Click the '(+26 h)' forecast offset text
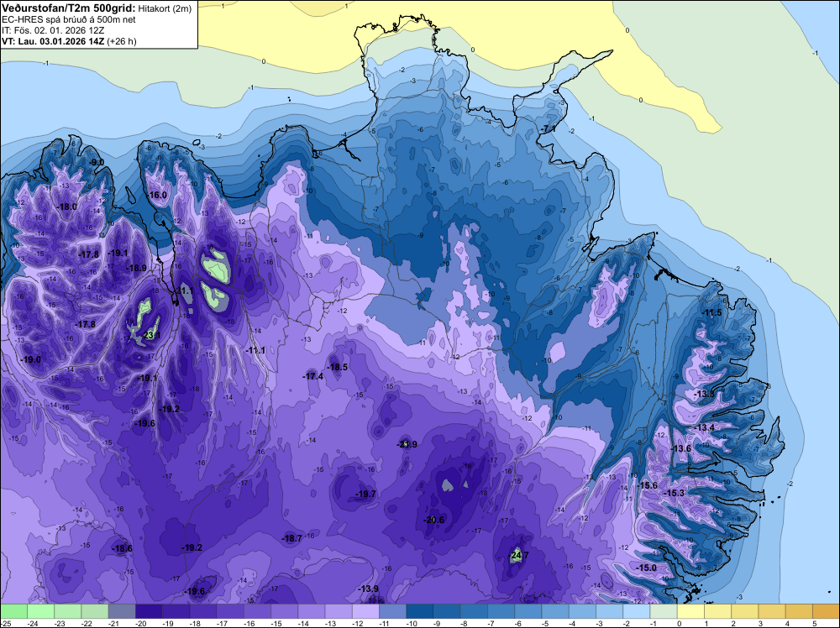This screenshot has width=840, height=628. click(122, 41)
